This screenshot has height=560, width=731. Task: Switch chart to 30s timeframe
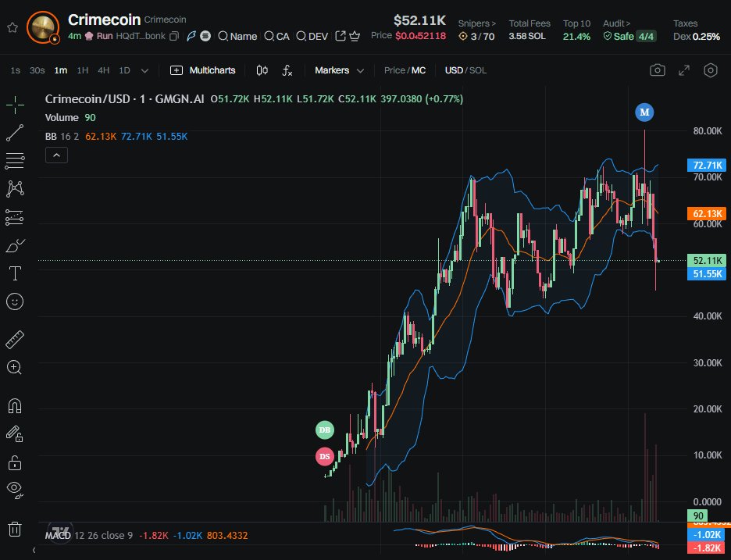pos(37,70)
